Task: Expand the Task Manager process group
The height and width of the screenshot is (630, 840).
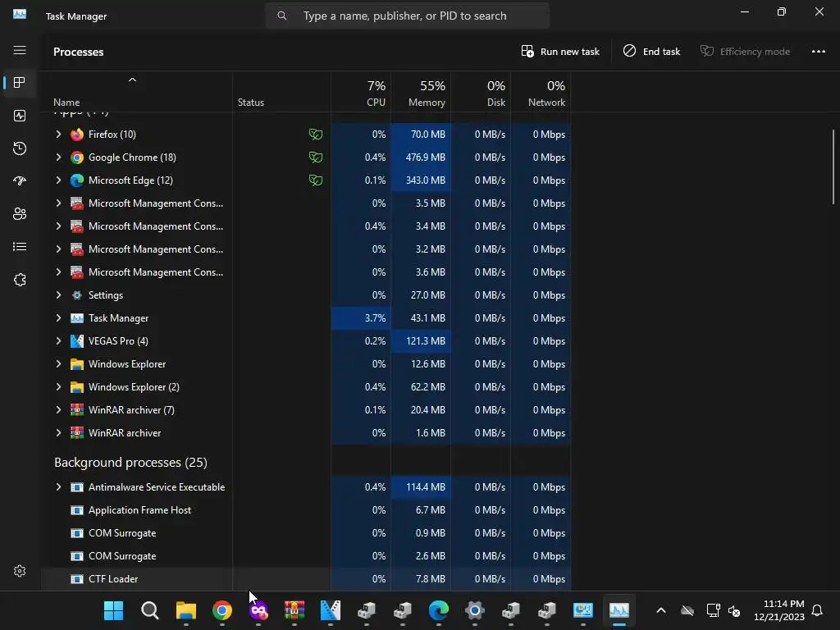Action: pos(58,318)
